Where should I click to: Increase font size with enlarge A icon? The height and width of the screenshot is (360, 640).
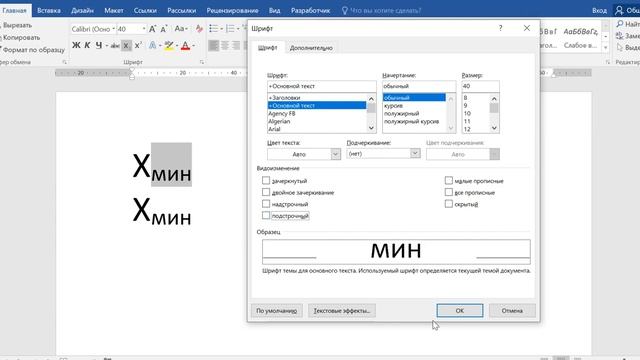click(152, 29)
